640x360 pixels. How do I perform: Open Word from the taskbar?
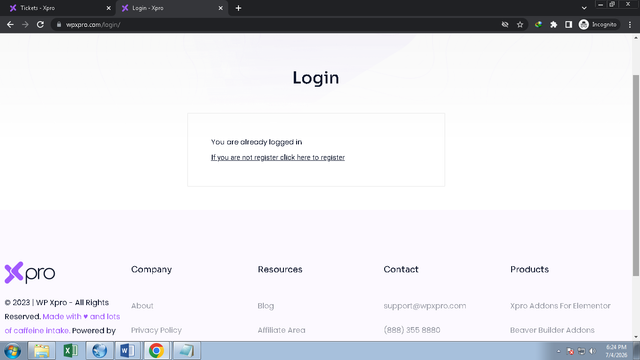pos(127,351)
